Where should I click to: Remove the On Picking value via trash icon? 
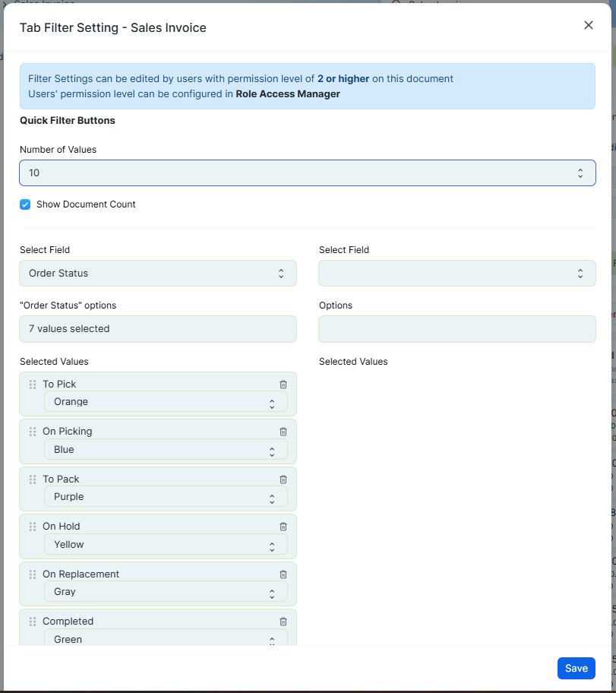pos(283,432)
